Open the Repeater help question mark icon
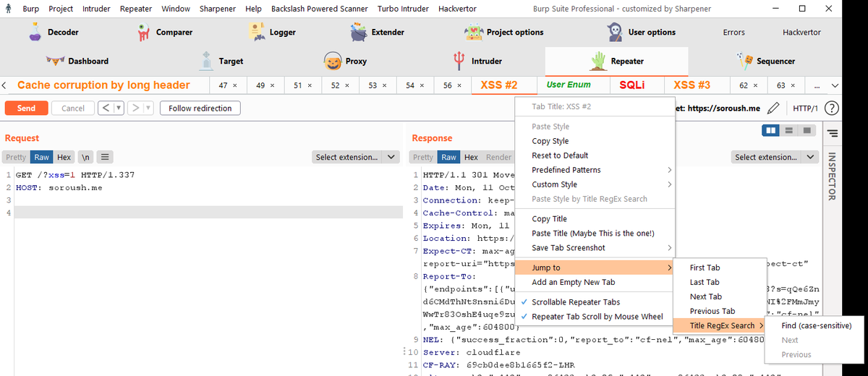868x376 pixels. point(832,108)
